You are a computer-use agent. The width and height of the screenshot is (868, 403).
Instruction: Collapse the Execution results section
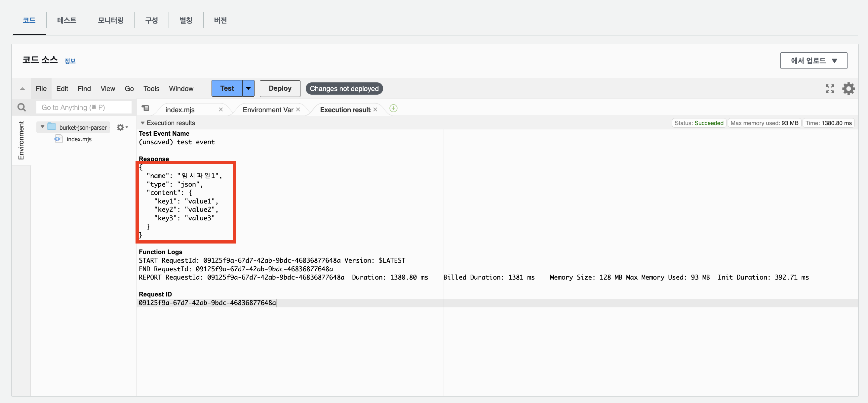pyautogui.click(x=142, y=123)
